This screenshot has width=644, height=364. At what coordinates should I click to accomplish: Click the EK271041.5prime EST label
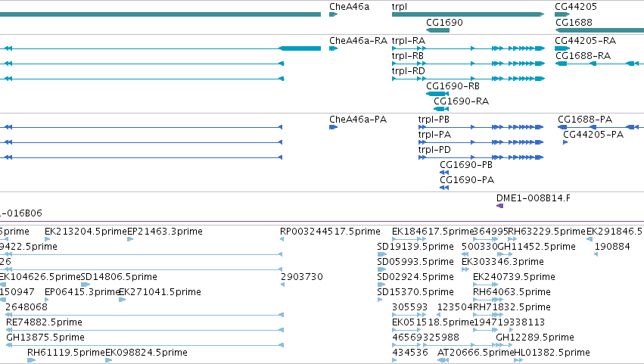click(160, 292)
